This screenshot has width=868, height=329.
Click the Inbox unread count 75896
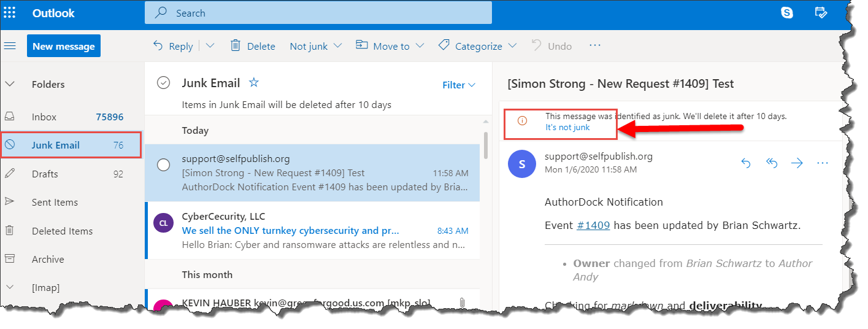(110, 117)
